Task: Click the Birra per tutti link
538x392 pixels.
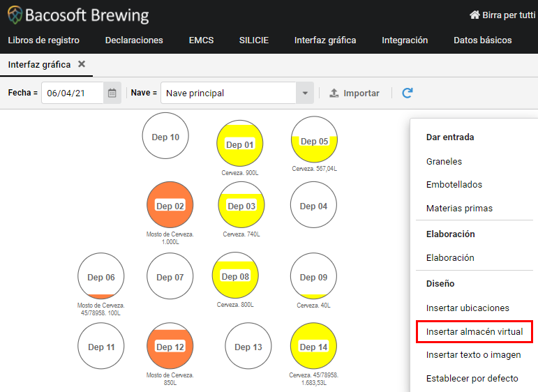Action: tap(509, 15)
